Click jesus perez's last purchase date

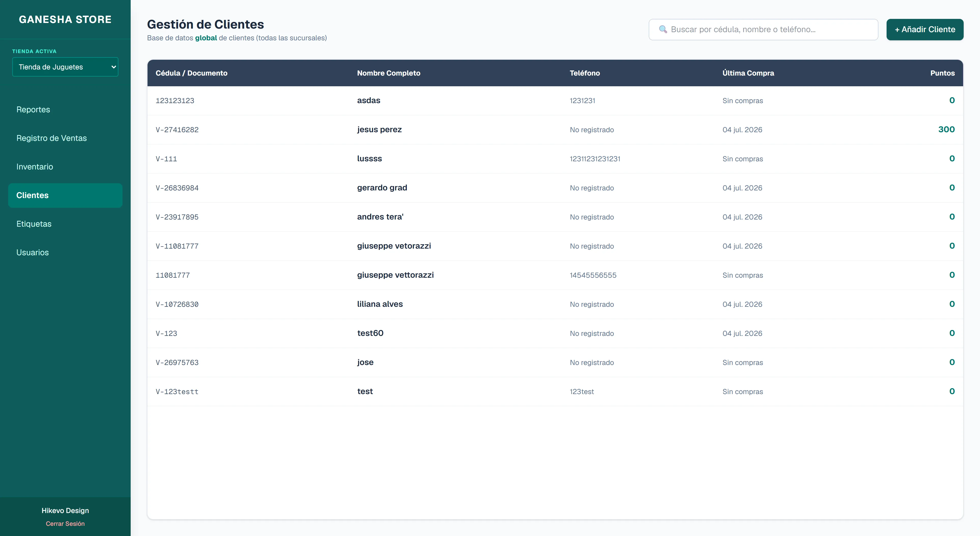(742, 130)
